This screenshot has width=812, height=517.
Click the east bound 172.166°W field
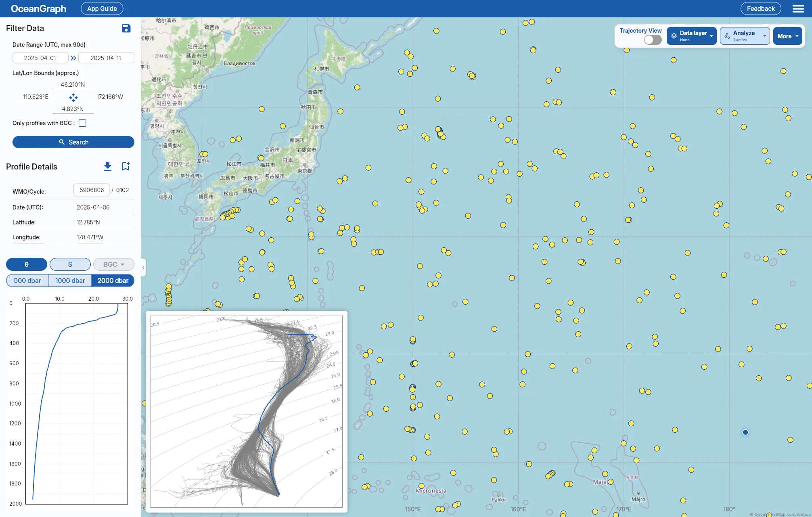(x=110, y=97)
